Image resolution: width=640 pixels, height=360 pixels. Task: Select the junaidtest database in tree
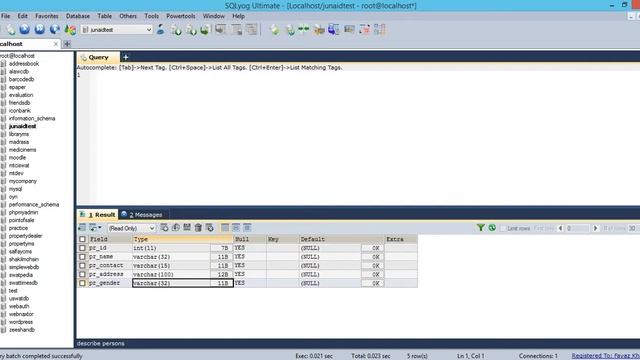[22, 126]
